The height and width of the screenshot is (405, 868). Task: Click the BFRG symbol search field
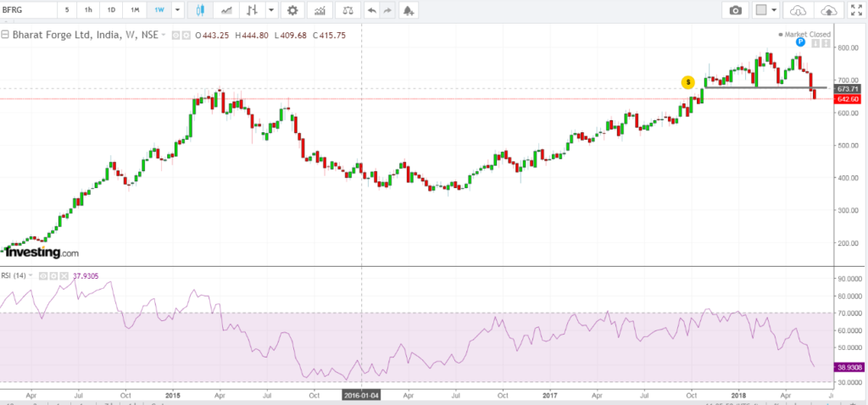point(28,10)
